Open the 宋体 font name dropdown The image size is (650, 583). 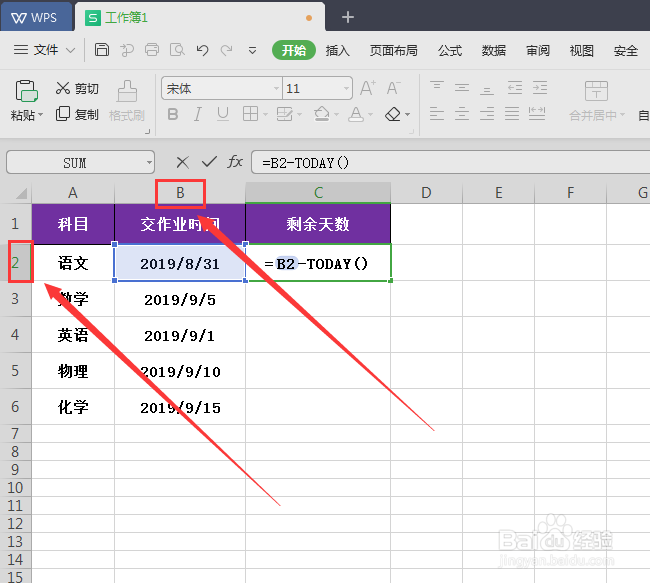276,88
